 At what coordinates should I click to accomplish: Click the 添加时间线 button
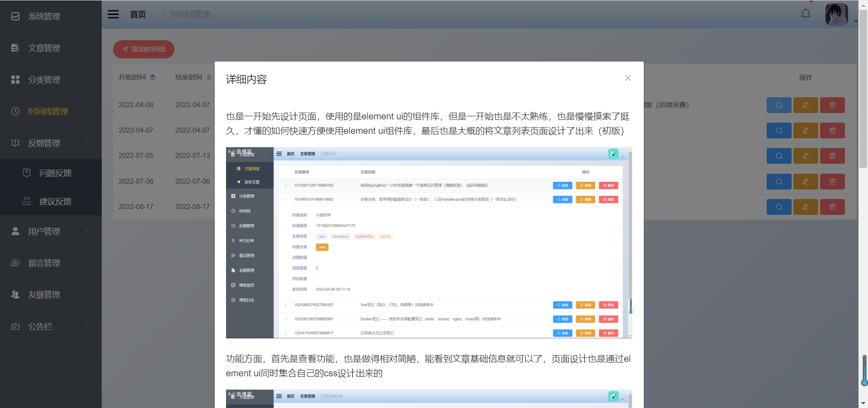click(x=143, y=49)
